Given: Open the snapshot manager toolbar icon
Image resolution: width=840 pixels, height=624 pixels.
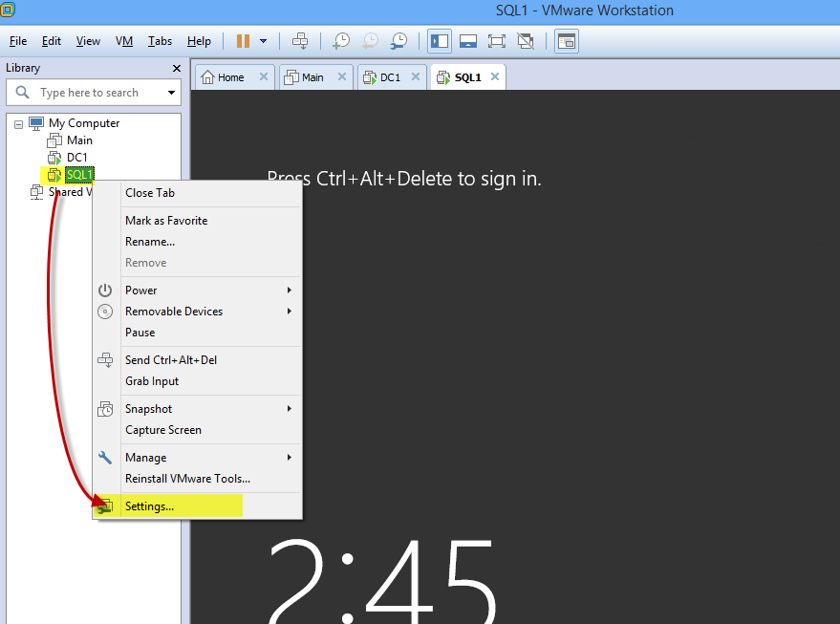Looking at the screenshot, I should coord(398,41).
